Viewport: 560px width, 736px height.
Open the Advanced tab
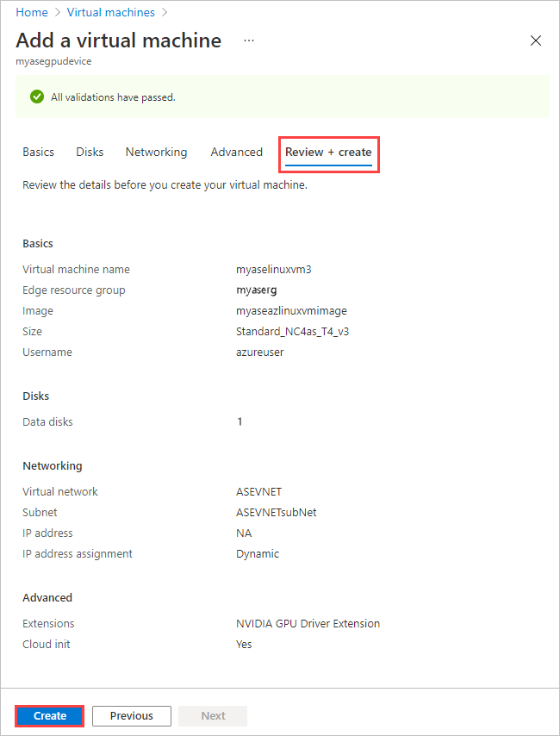[x=236, y=152]
